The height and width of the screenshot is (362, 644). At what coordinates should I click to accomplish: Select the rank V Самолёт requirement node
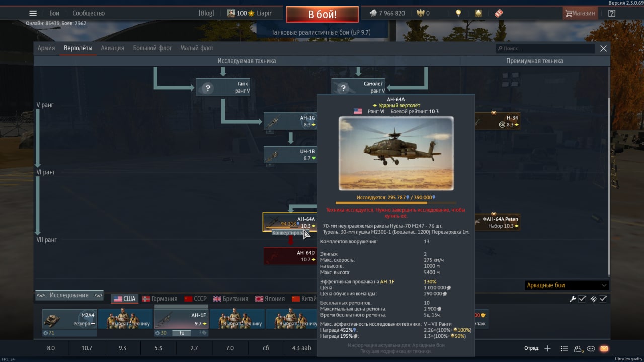tap(358, 87)
